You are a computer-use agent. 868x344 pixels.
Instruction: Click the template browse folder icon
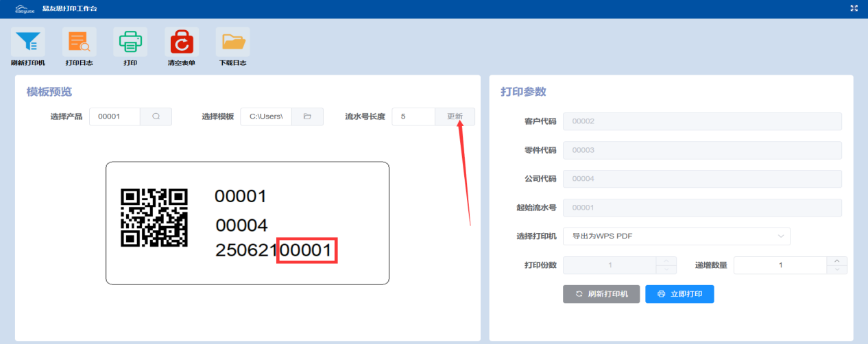308,116
